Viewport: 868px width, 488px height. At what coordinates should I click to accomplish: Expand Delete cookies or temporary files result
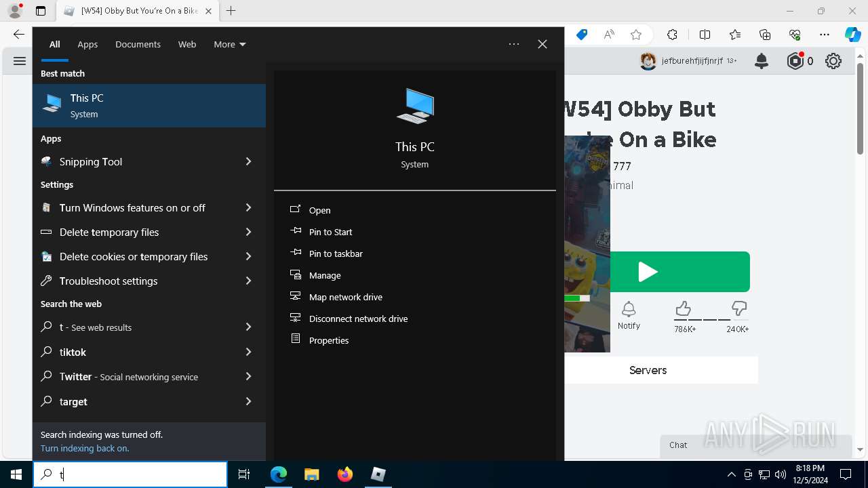pyautogui.click(x=248, y=256)
